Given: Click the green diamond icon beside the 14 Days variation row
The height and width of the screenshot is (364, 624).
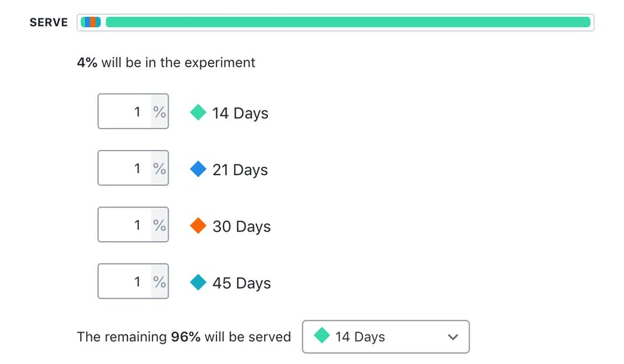Looking at the screenshot, I should (x=198, y=113).
